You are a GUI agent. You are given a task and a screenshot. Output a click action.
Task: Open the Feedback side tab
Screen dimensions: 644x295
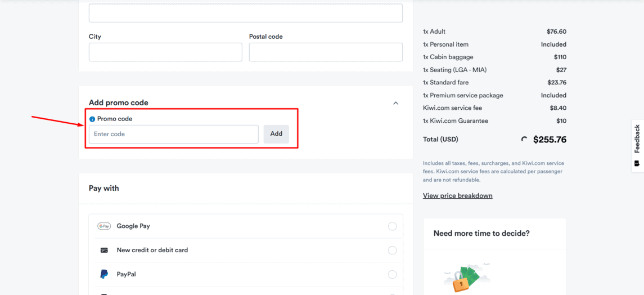click(x=637, y=145)
